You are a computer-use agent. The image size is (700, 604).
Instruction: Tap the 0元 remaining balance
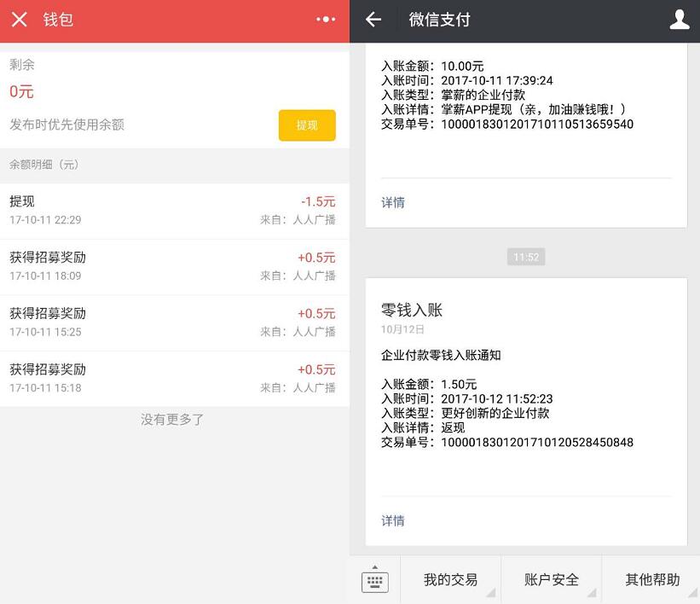(x=21, y=91)
